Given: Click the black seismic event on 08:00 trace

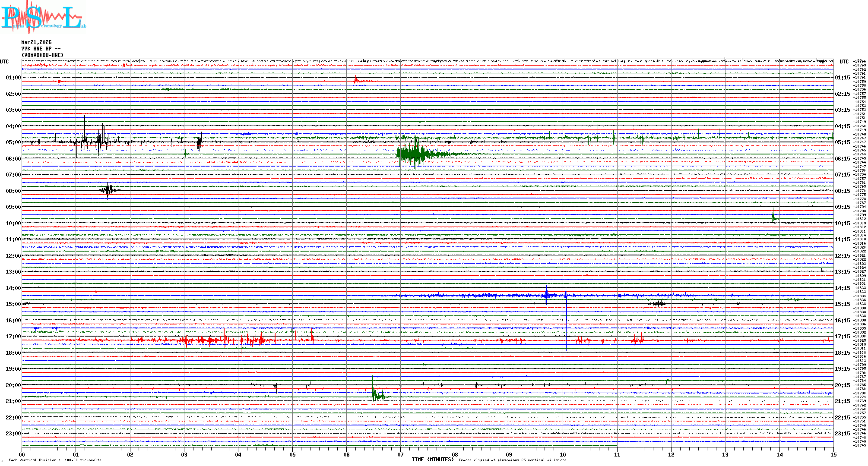Looking at the screenshot, I should 108,190.
